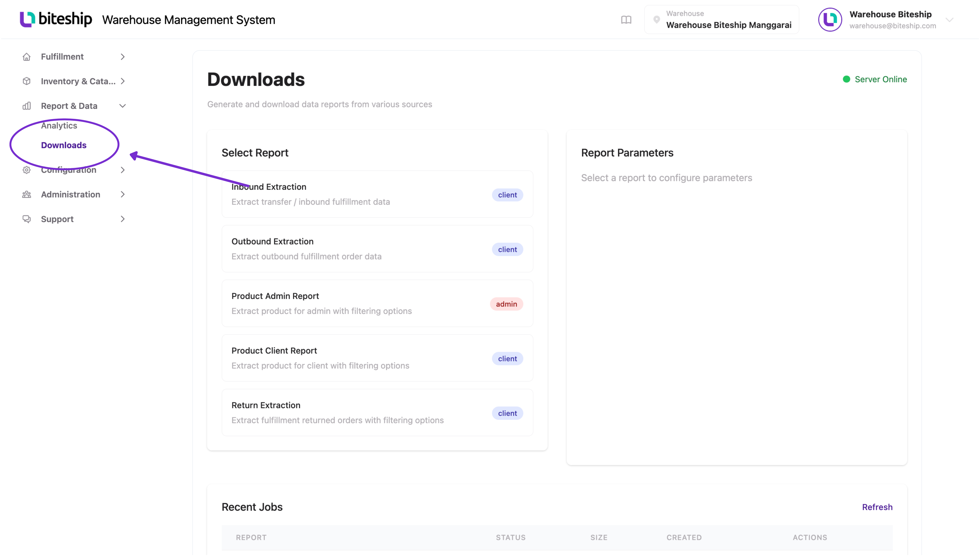Click the warehouse location pin icon
The image size is (980, 556).
[x=656, y=19]
